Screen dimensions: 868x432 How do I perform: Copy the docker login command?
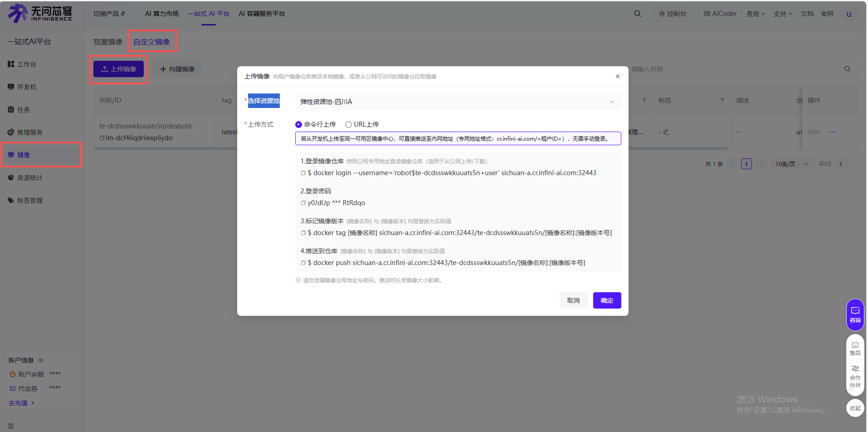pyautogui.click(x=303, y=172)
